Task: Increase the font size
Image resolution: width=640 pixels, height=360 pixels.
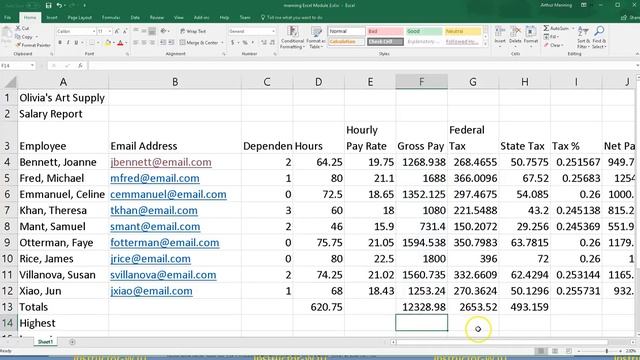Action: click(x=117, y=31)
